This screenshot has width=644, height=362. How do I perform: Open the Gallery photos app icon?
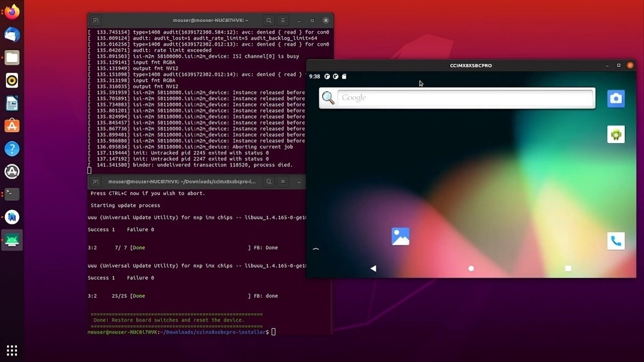click(400, 236)
